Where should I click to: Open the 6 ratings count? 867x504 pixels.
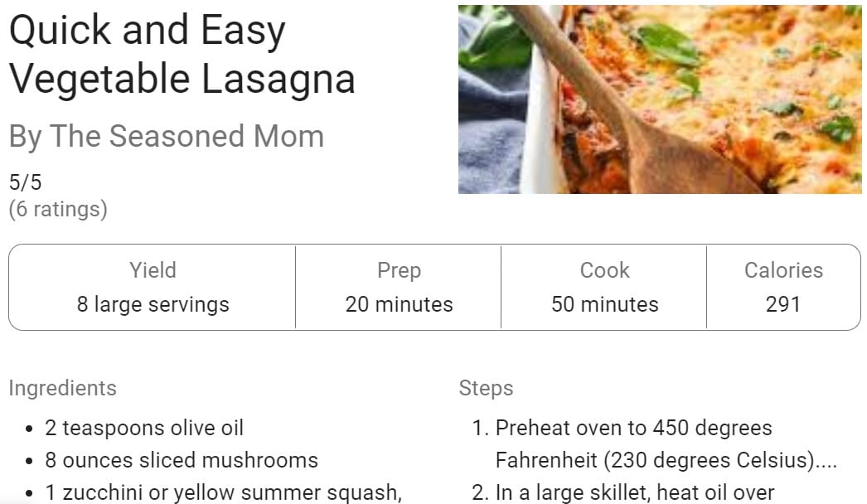(x=58, y=210)
